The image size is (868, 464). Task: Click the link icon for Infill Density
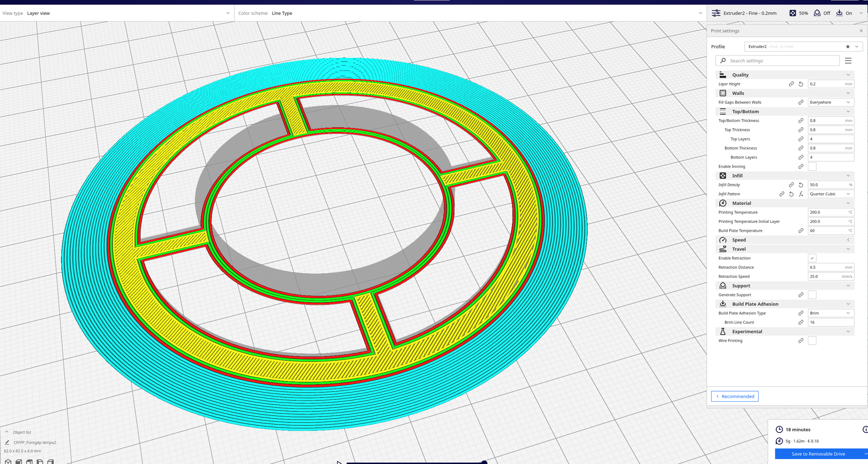pos(791,185)
